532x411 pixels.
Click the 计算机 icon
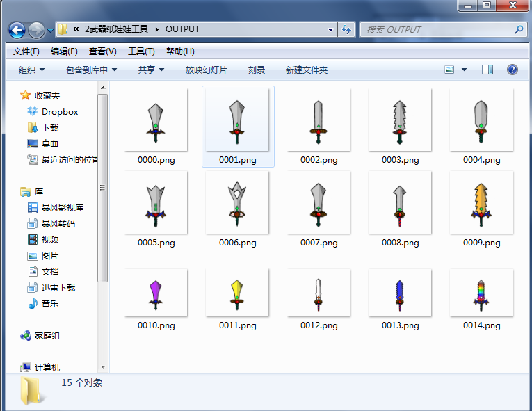pos(26,367)
